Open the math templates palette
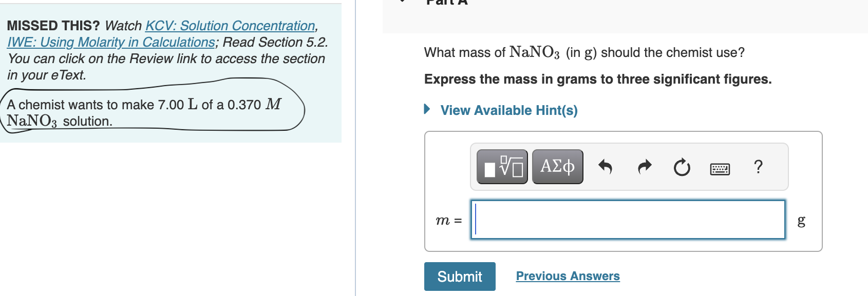Viewport: 868px width, 296px height. [x=502, y=166]
